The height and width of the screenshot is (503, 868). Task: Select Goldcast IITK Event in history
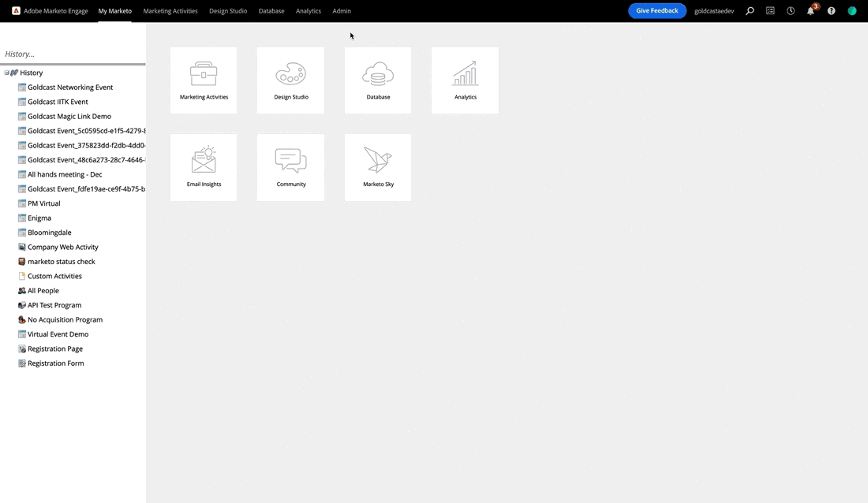pyautogui.click(x=58, y=101)
